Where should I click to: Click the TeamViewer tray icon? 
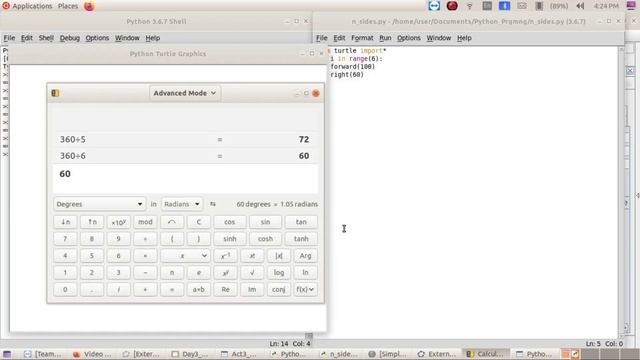point(434,6)
